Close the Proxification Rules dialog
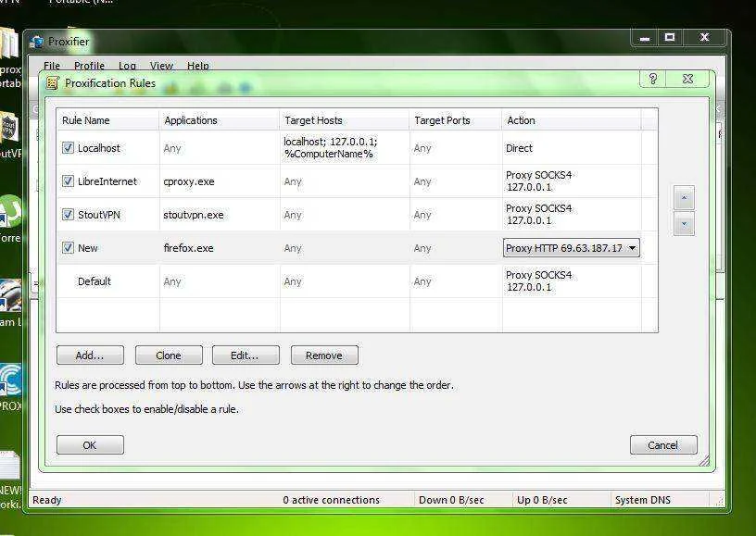Viewport: 756px width, 536px height. pos(687,79)
